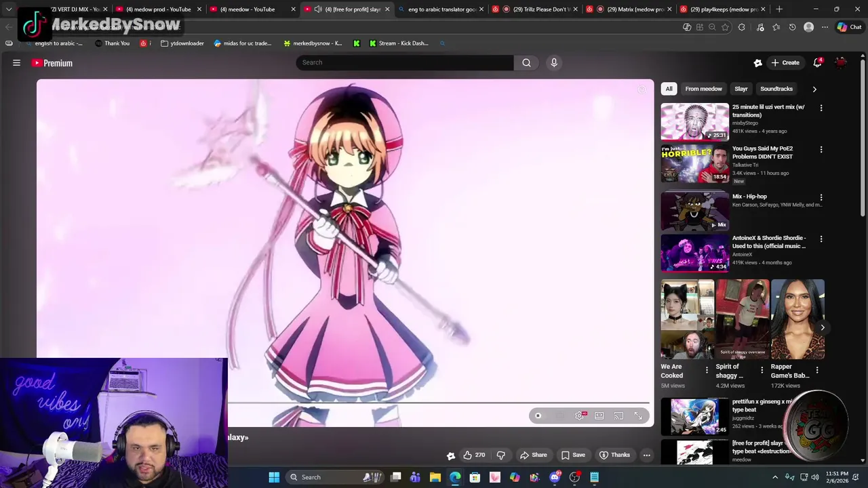Image resolution: width=868 pixels, height=488 pixels.
Task: Select the All filter chip
Action: click(x=669, y=89)
